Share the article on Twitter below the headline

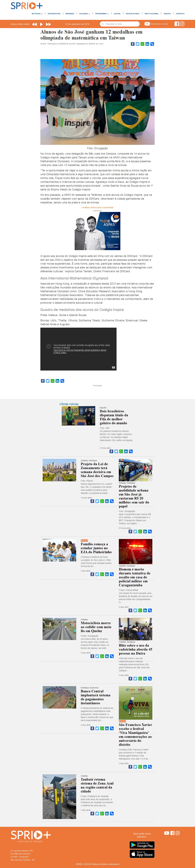[x=138, y=44]
